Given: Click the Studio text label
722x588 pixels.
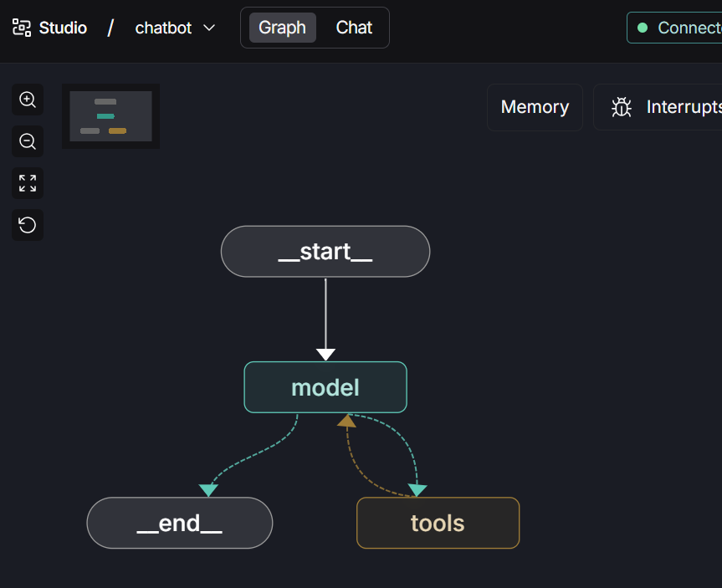Looking at the screenshot, I should coord(63,28).
